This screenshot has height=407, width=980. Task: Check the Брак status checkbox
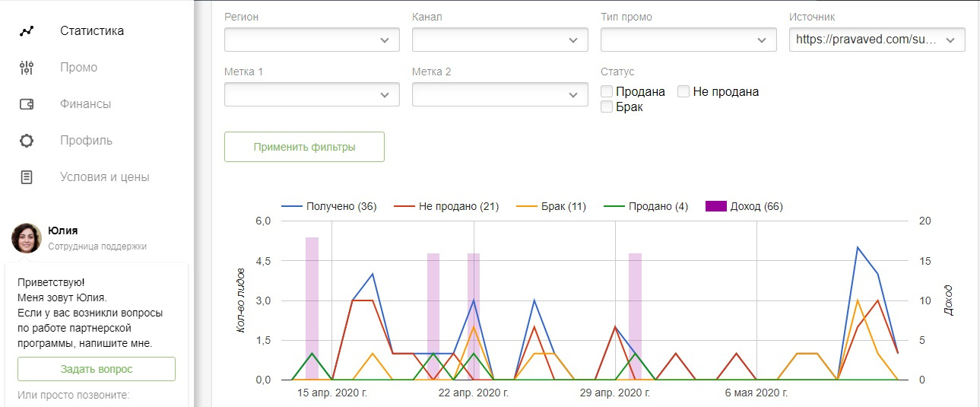point(607,107)
